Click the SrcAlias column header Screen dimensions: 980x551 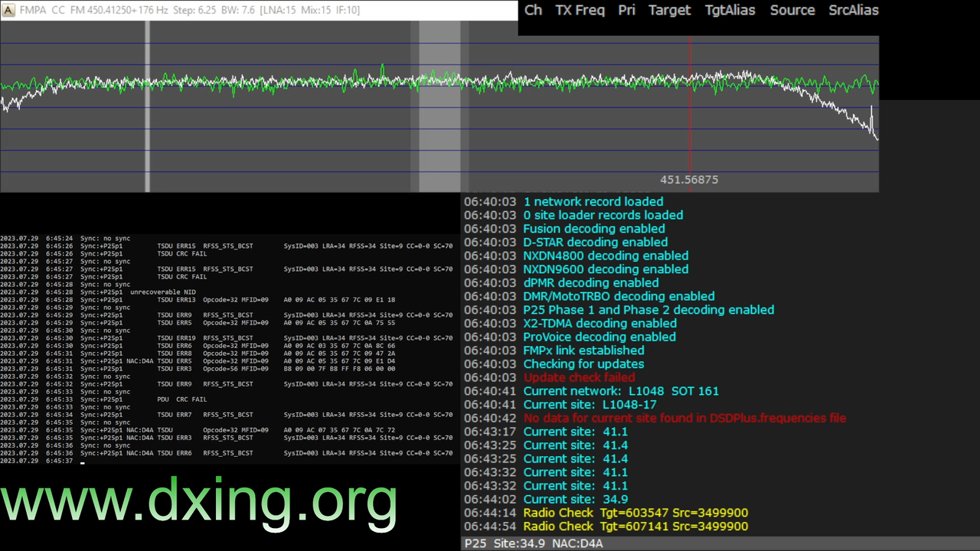tap(853, 10)
